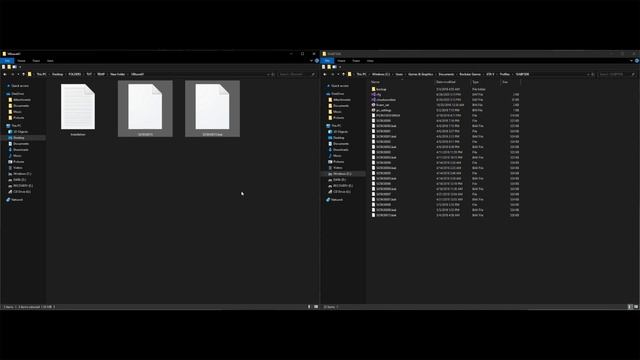Click Rockstar Games breadcrumb in right window

tap(470, 74)
